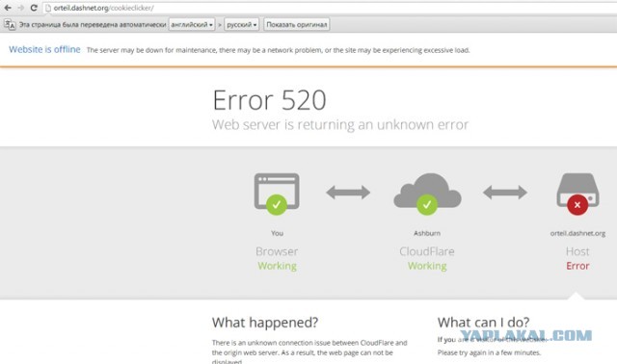Focus the address bar showing orteil.dashnet.org/cookieclicker/
This screenshot has height=364, width=617.
click(x=331, y=8)
